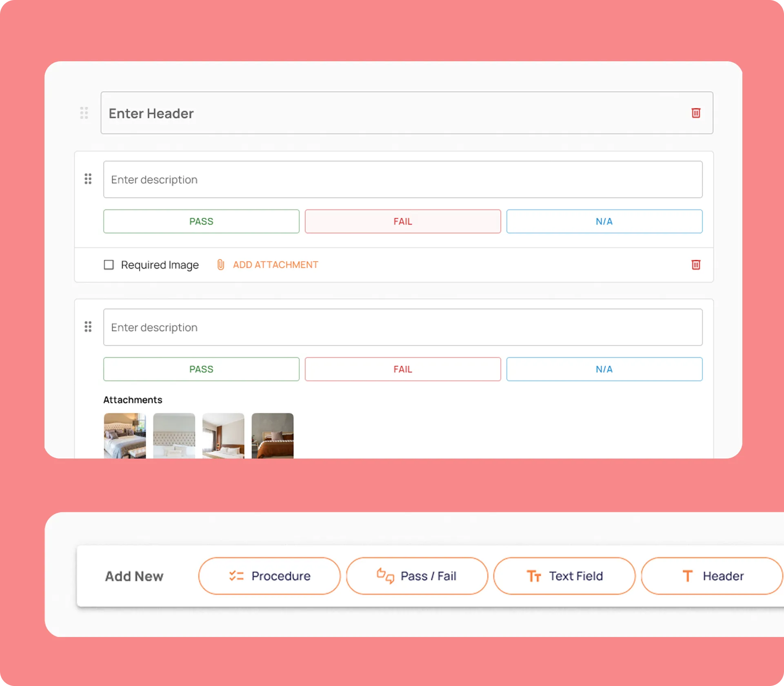Focus the first Enter description field
This screenshot has height=686, width=784.
(x=402, y=180)
